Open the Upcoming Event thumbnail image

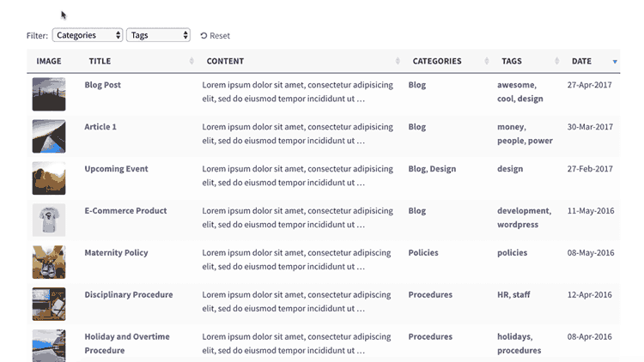pyautogui.click(x=49, y=178)
